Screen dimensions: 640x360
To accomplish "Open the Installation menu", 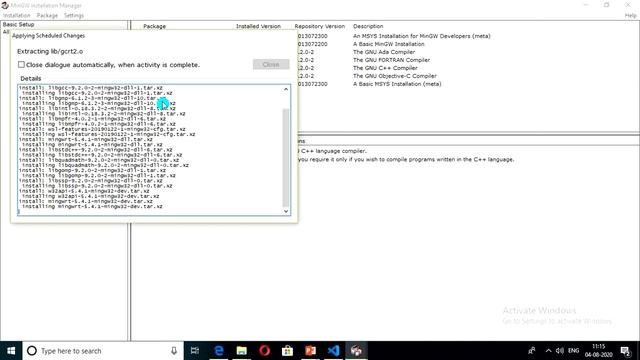I will pos(16,16).
